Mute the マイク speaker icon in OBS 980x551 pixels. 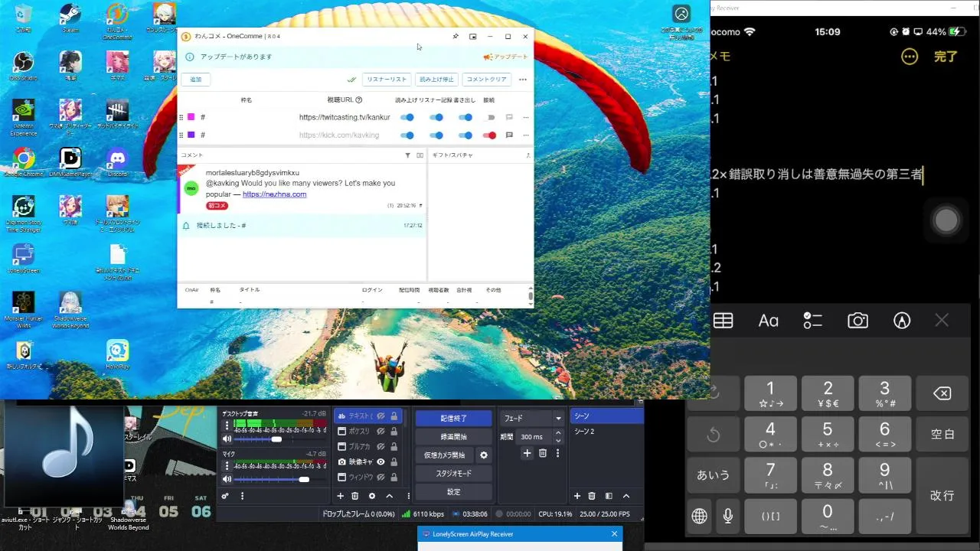pos(227,479)
